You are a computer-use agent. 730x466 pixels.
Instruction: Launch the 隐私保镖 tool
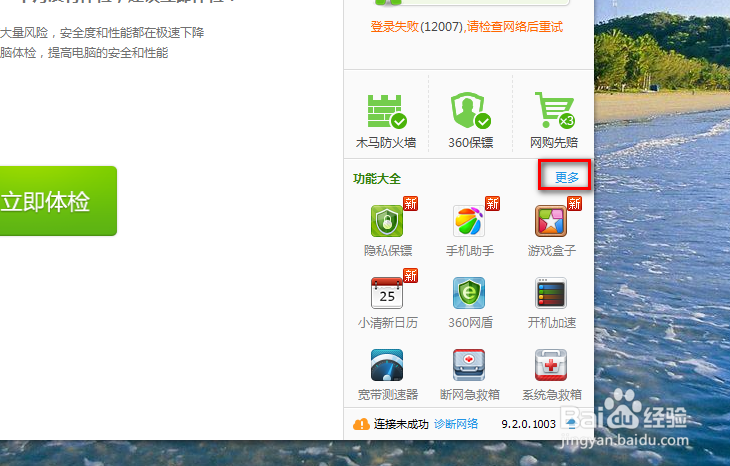pyautogui.click(x=387, y=222)
